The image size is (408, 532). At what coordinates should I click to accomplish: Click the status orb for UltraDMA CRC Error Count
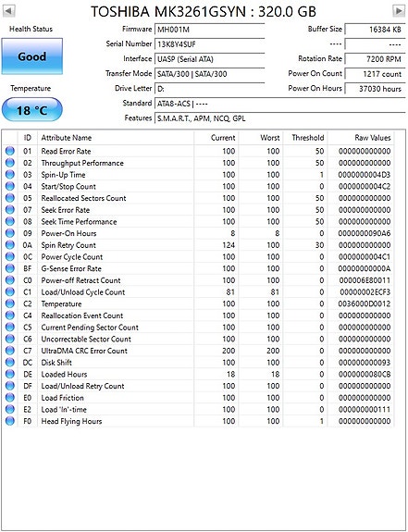[x=10, y=351]
